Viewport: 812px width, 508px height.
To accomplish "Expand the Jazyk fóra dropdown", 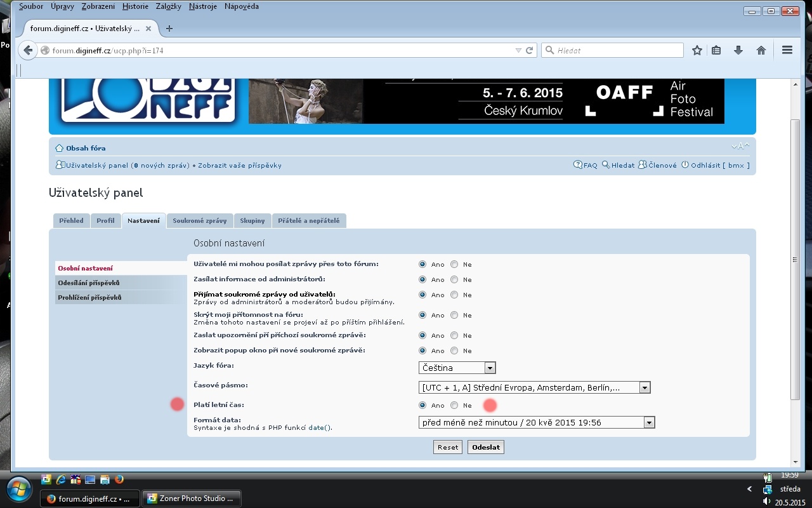I will coord(489,368).
